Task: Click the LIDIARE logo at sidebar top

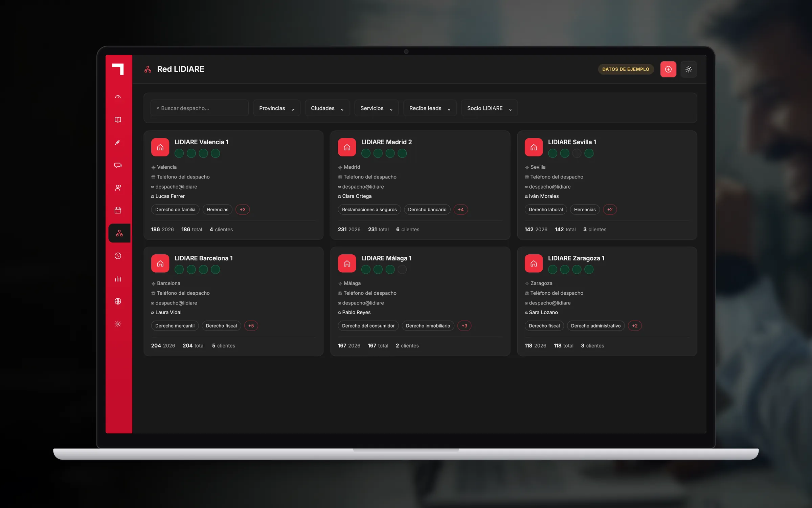Action: click(118, 69)
